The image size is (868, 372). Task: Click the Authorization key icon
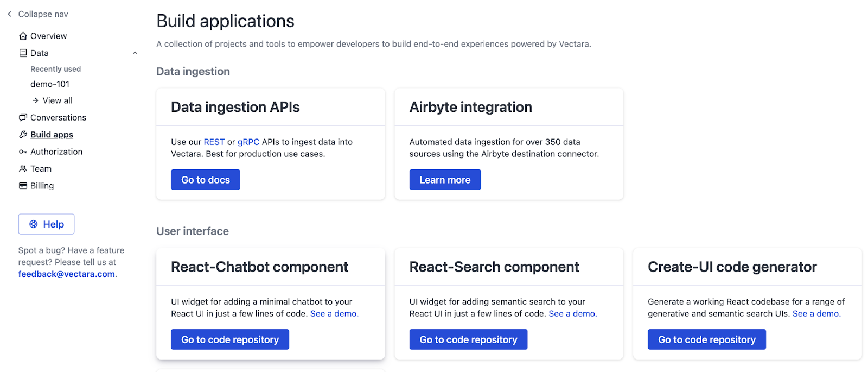click(23, 152)
